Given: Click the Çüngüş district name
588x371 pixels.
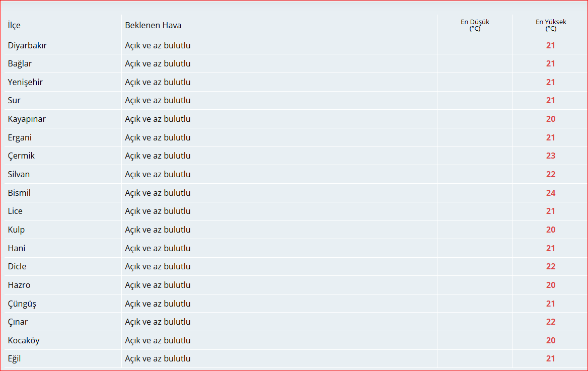Looking at the screenshot, I should tap(22, 304).
